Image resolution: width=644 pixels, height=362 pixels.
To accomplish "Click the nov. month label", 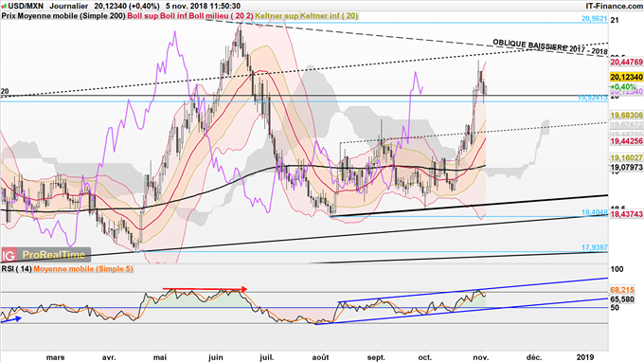I will pos(480,357).
